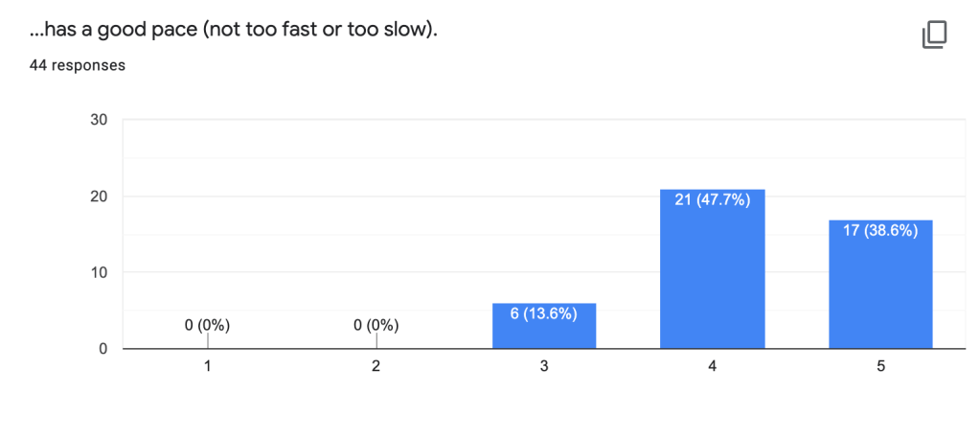Select the '17 (38.6%)' bar label
980x439 pixels.
[880, 231]
